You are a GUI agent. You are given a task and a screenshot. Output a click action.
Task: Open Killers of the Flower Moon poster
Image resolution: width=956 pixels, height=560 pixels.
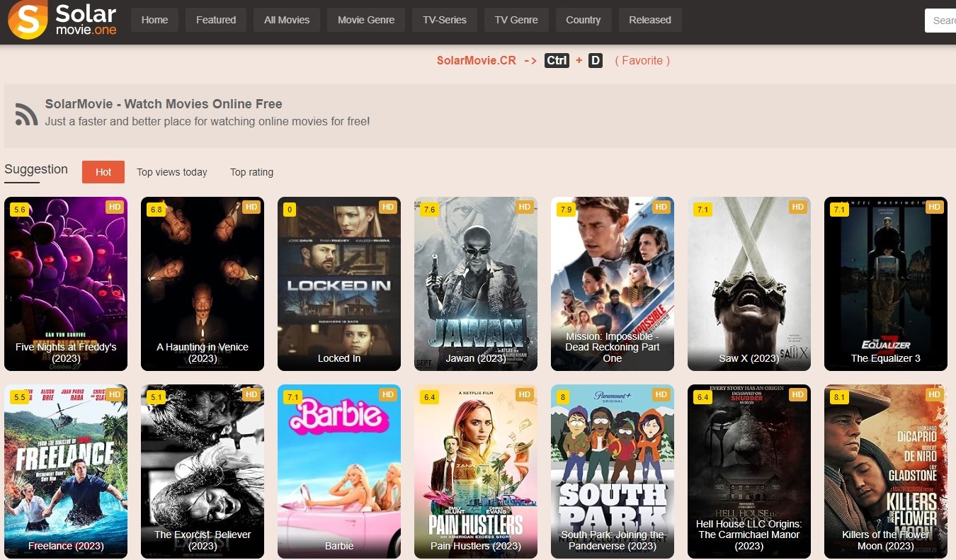(886, 472)
